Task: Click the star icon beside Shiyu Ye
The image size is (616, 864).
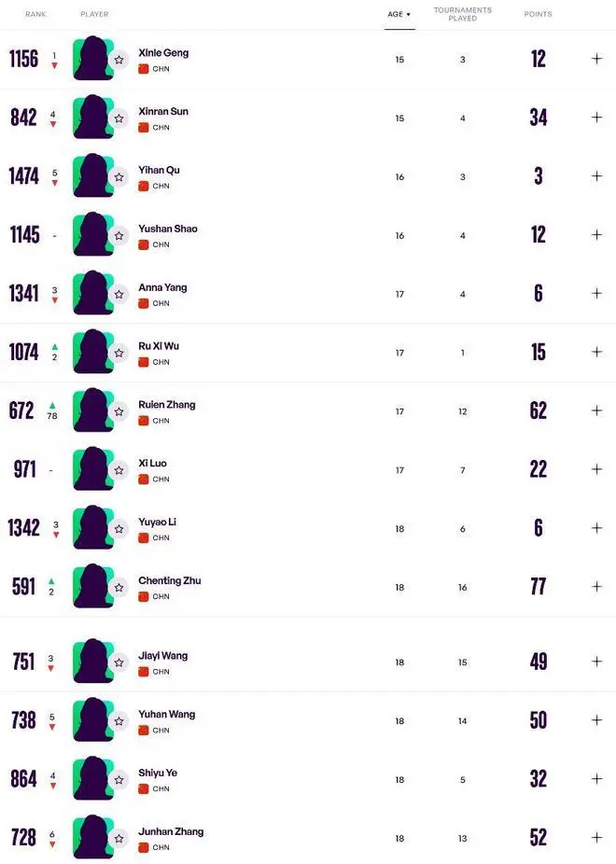Action: (119, 780)
